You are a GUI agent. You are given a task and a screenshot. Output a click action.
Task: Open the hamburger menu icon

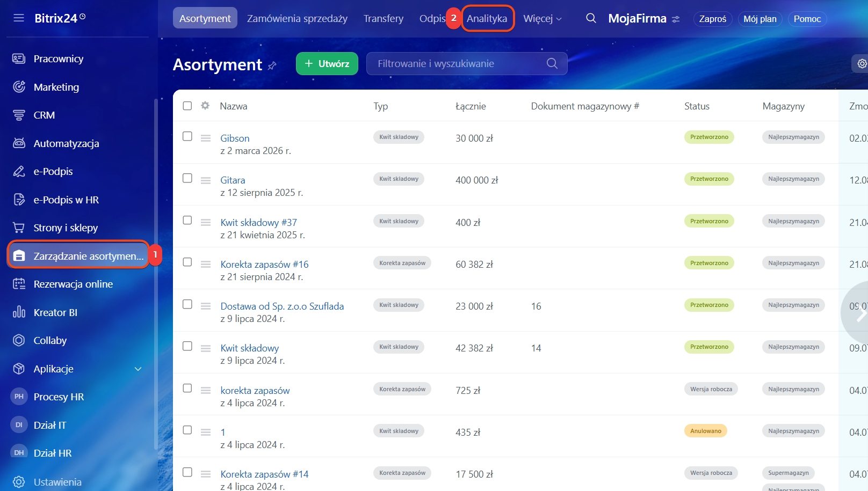[19, 18]
